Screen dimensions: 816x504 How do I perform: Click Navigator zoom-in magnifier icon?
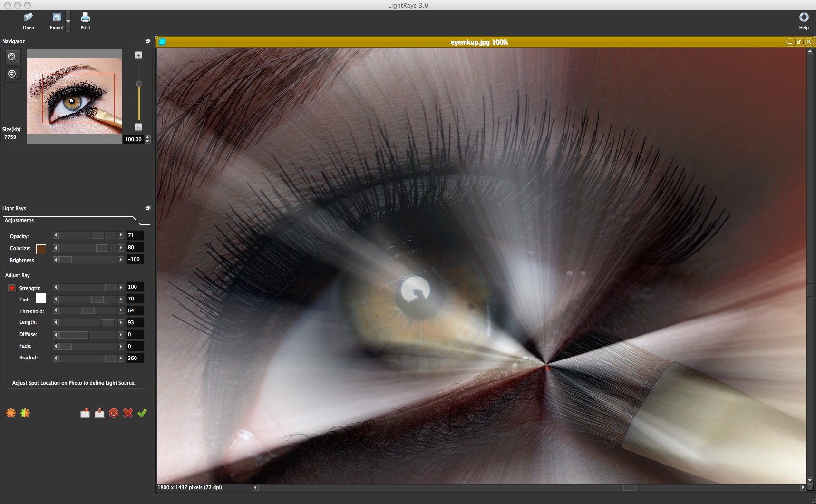13,58
